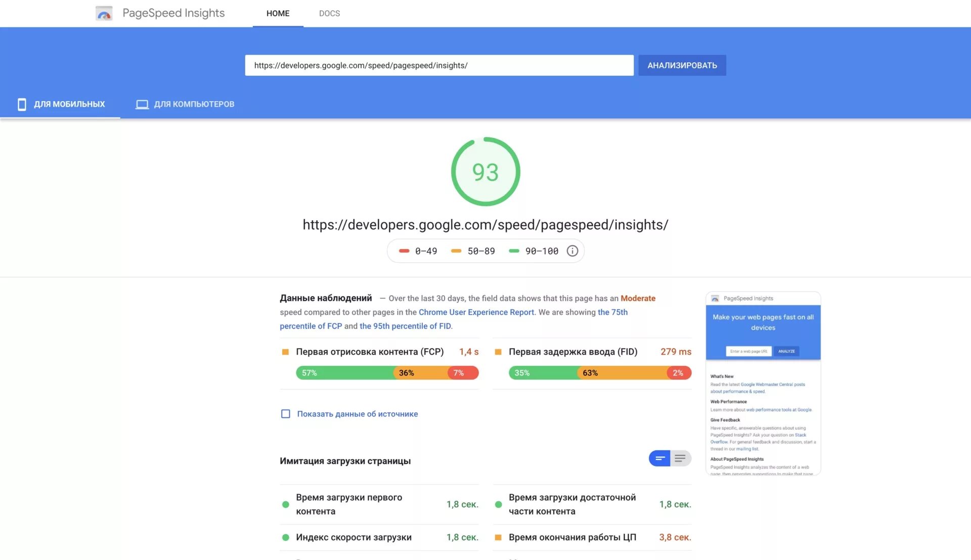971x560 pixels.
Task: Click the 35% green segment of FID bar
Action: (543, 373)
